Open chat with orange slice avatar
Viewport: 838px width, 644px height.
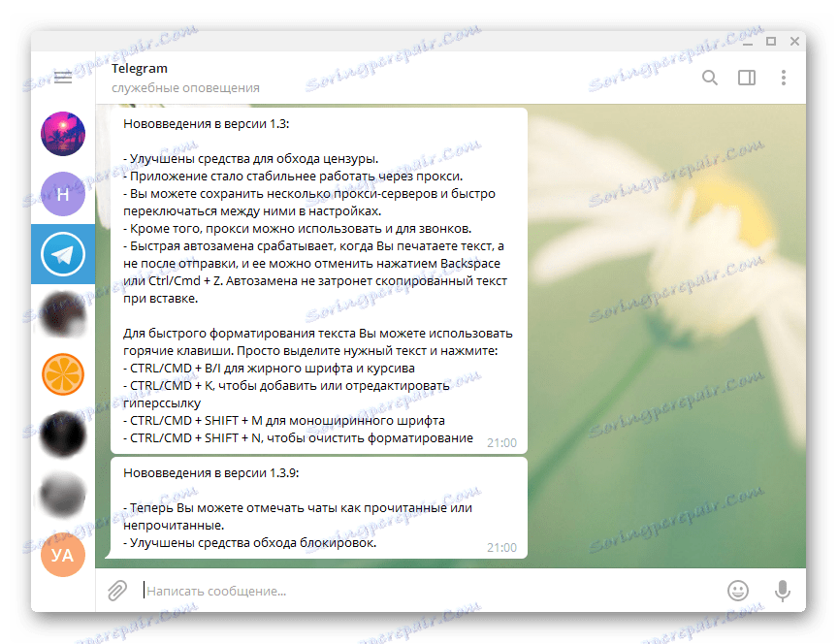(63, 374)
